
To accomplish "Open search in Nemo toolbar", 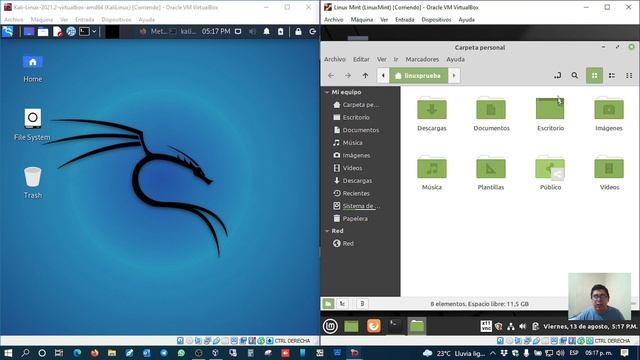I will pos(575,76).
